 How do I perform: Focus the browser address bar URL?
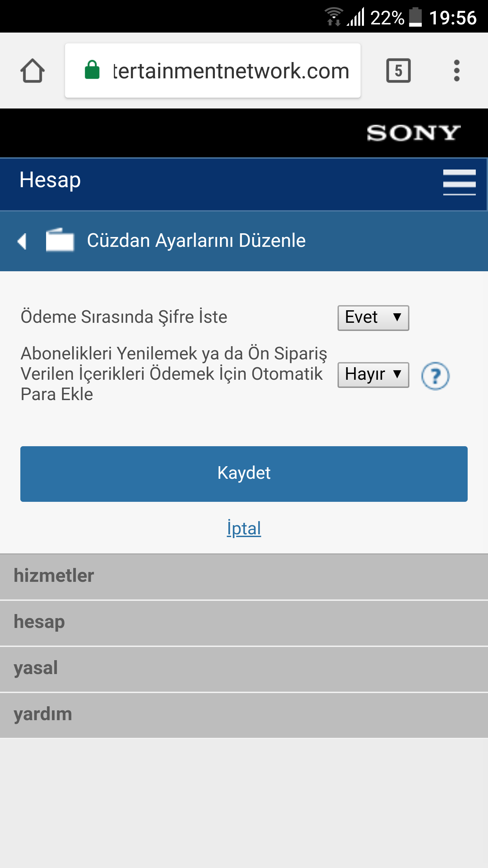pyautogui.click(x=230, y=71)
